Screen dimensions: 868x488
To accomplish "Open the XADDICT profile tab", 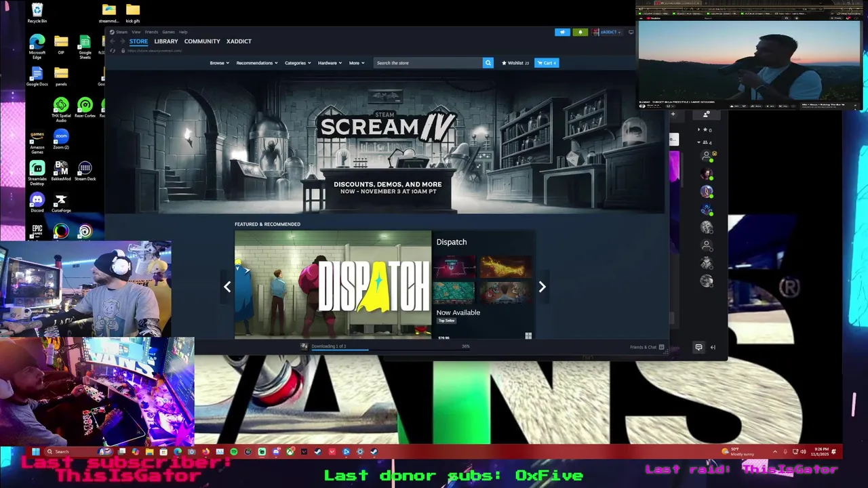I will pyautogui.click(x=239, y=41).
